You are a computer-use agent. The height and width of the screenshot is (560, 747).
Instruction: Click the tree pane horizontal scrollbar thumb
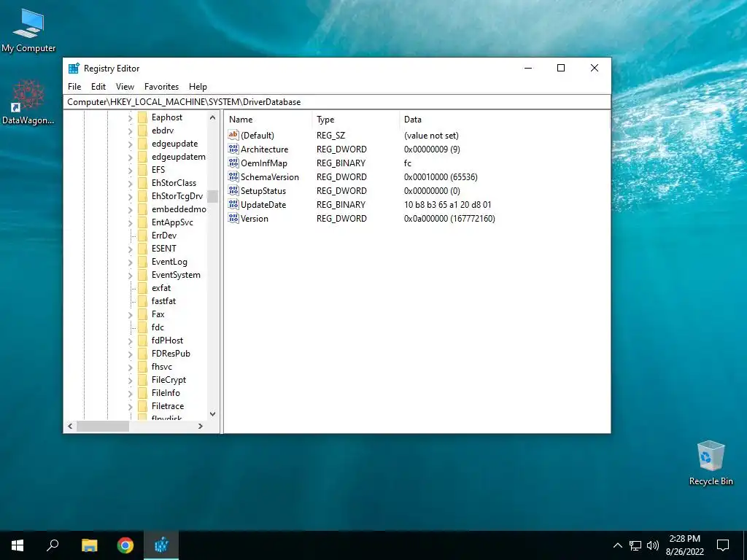click(103, 426)
